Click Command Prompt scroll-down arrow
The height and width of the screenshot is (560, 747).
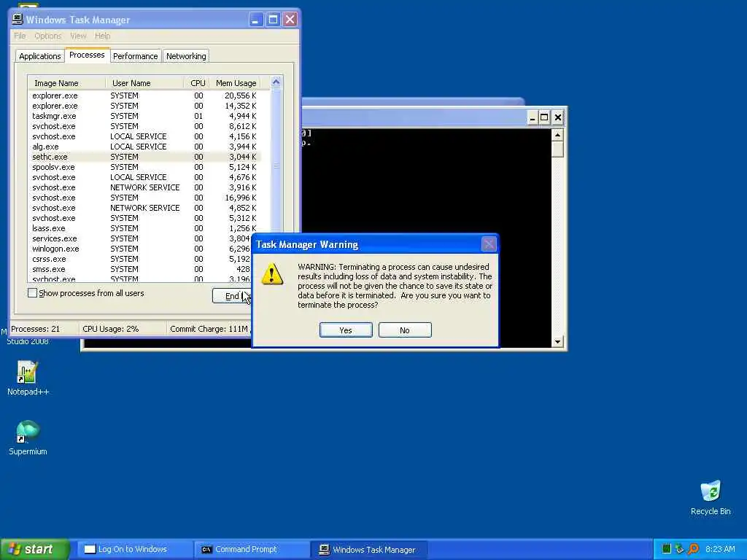[557, 341]
